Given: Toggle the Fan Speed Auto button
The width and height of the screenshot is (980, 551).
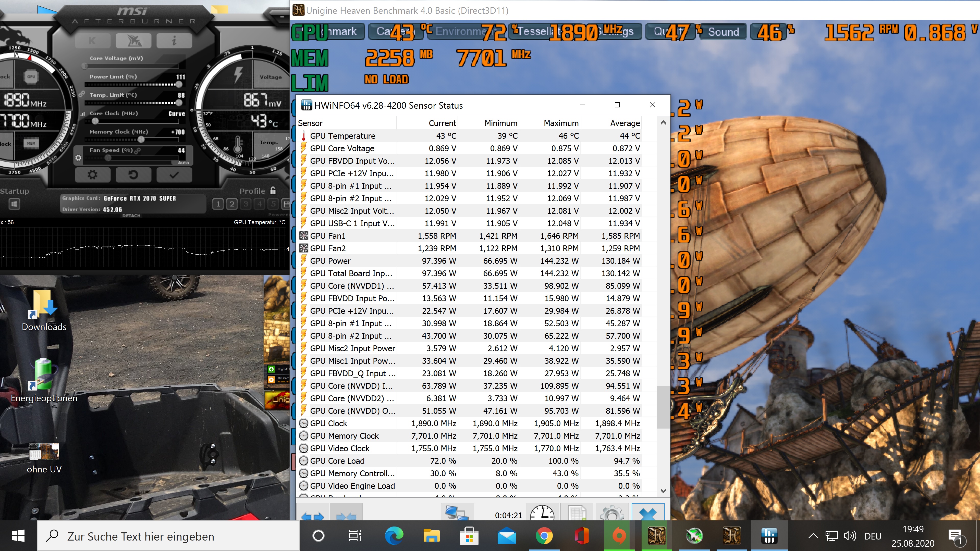Looking at the screenshot, I should pos(183,162).
